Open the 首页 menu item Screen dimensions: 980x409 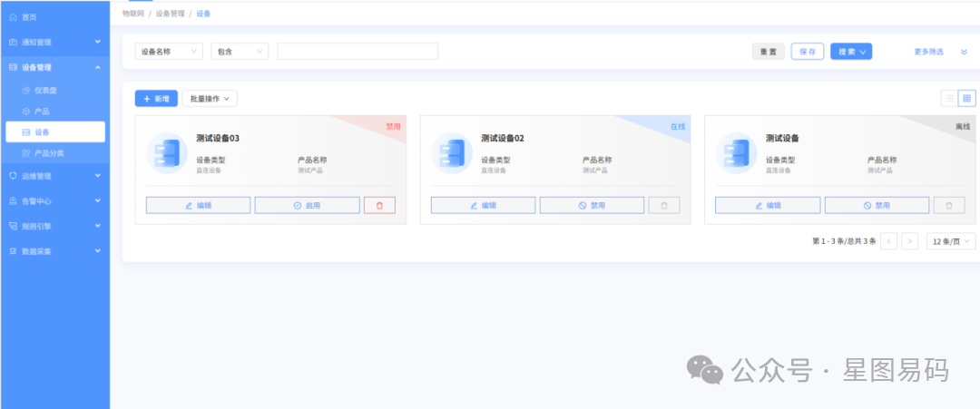click(x=55, y=17)
